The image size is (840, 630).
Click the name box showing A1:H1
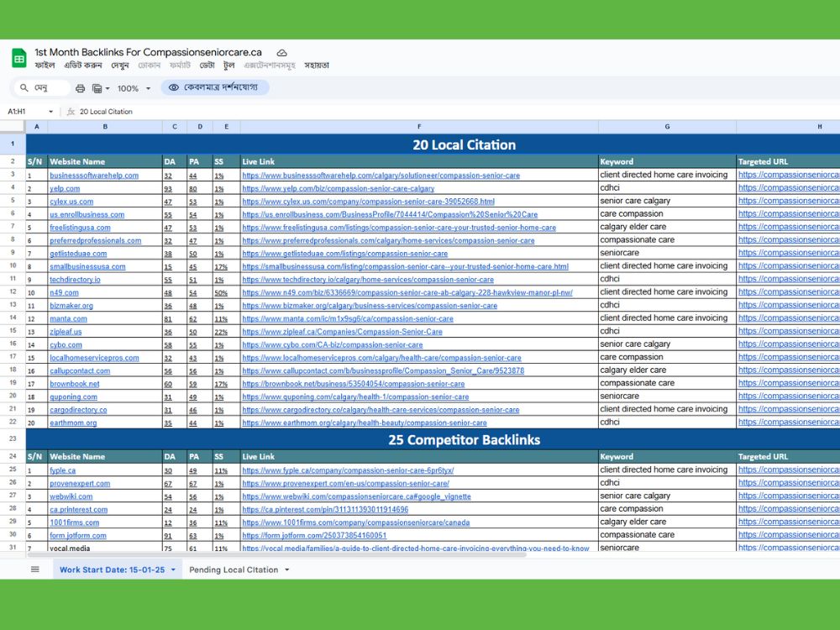point(27,112)
